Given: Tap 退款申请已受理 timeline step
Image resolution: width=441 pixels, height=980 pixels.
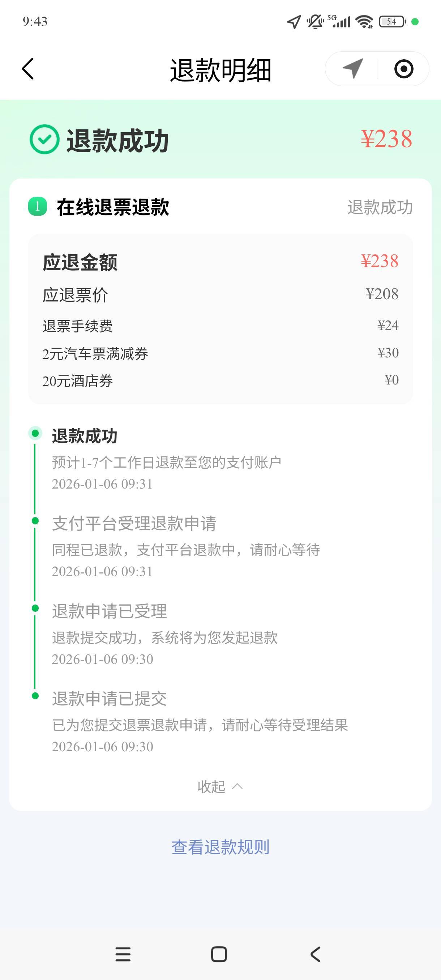Looking at the screenshot, I should click(110, 611).
